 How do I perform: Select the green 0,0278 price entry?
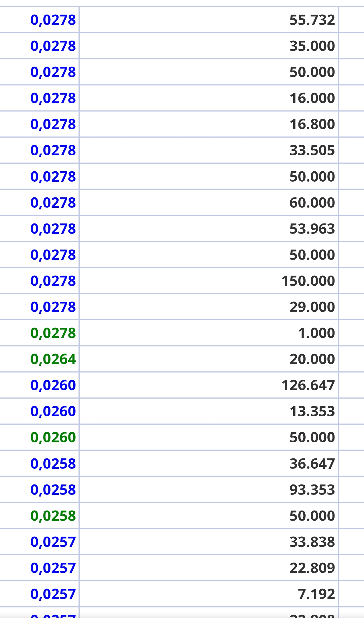[53, 333]
